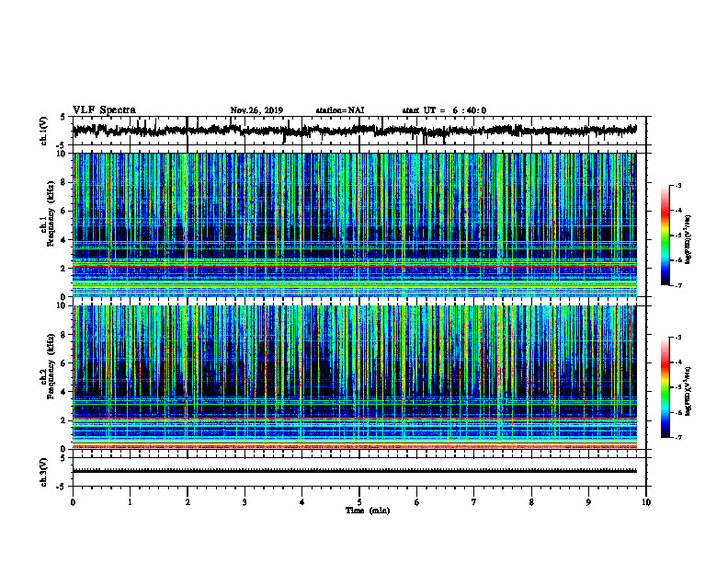Click the ch.1 voltage waveform plot
Image resolution: width=728 pixels, height=563 pixels.
pyautogui.click(x=359, y=131)
